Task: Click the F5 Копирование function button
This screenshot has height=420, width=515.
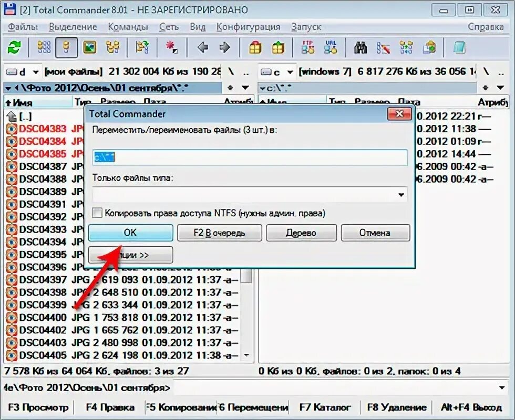Action: (181, 407)
